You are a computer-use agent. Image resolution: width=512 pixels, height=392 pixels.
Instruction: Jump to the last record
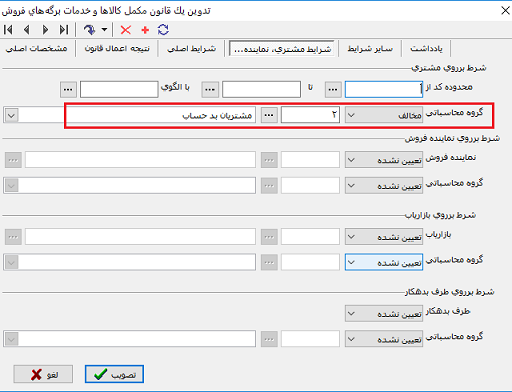[x=64, y=30]
